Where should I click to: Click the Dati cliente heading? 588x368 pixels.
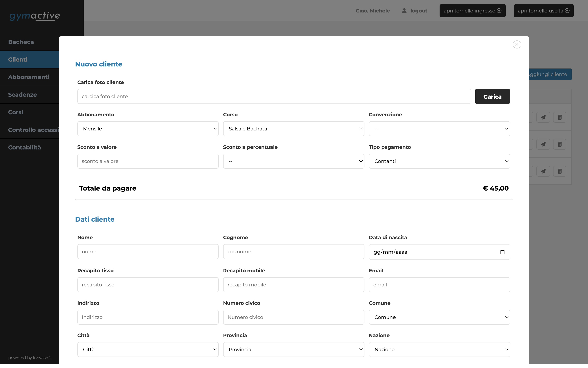click(95, 219)
